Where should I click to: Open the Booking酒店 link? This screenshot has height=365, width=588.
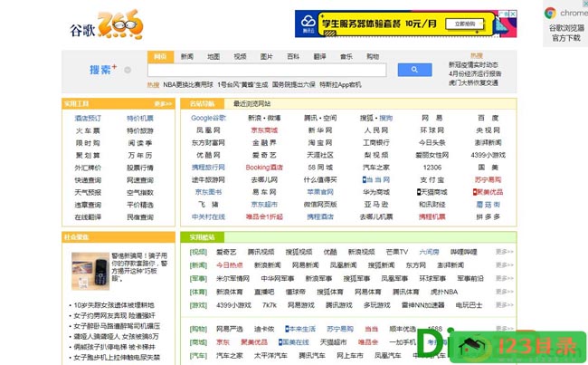pos(264,168)
